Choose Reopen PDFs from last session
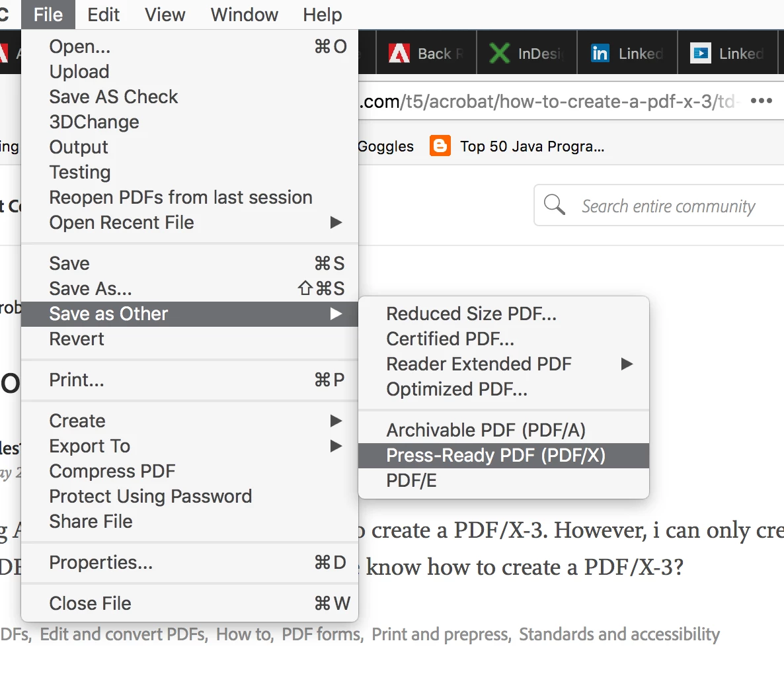Image resolution: width=784 pixels, height=676 pixels. [x=190, y=197]
